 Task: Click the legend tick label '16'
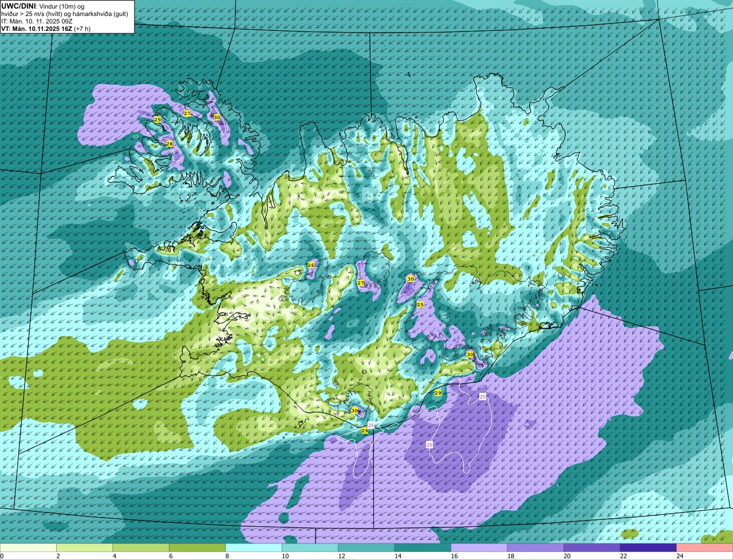(454, 556)
